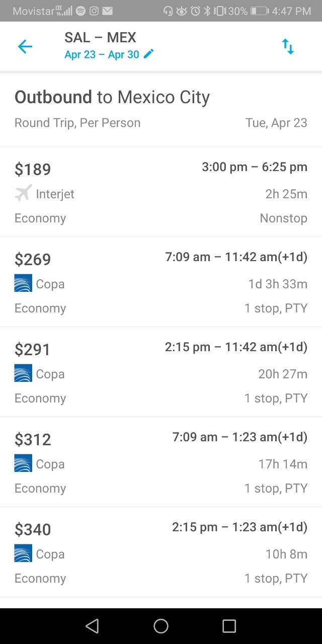Pick the 20h 27m Copa flight
The width and height of the screenshot is (322, 644).
pyautogui.click(x=161, y=372)
